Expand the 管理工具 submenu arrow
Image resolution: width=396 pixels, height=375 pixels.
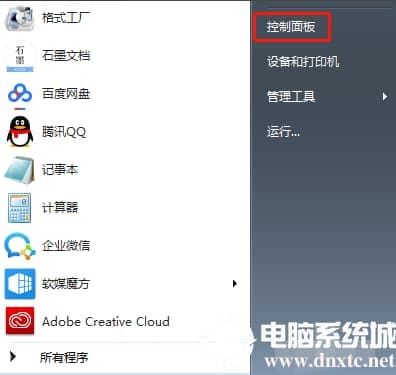pyautogui.click(x=385, y=97)
